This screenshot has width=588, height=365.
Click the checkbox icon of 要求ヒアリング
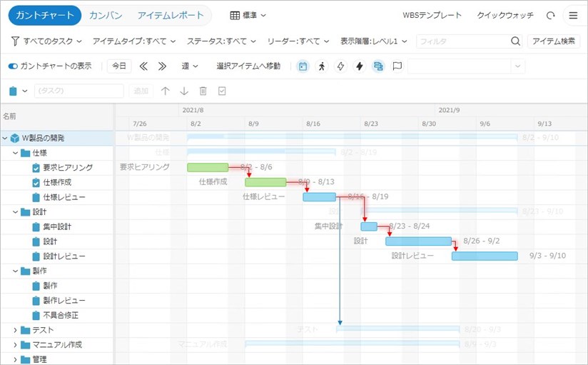(36, 168)
